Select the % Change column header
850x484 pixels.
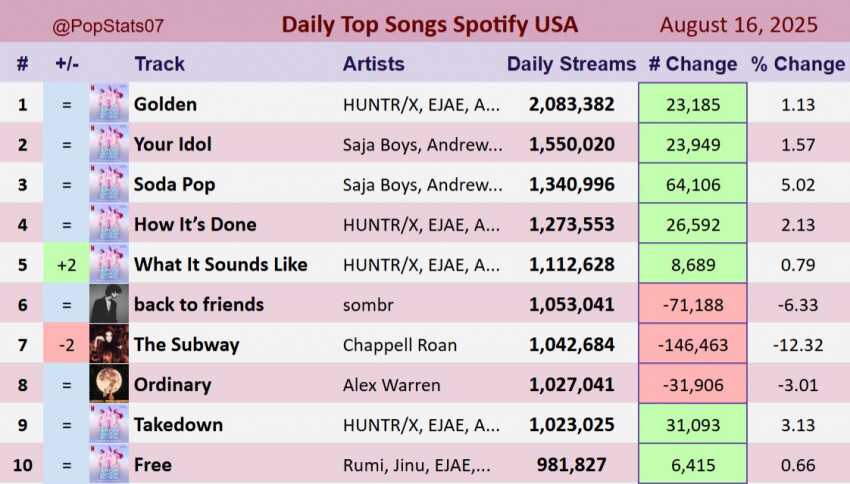point(798,64)
